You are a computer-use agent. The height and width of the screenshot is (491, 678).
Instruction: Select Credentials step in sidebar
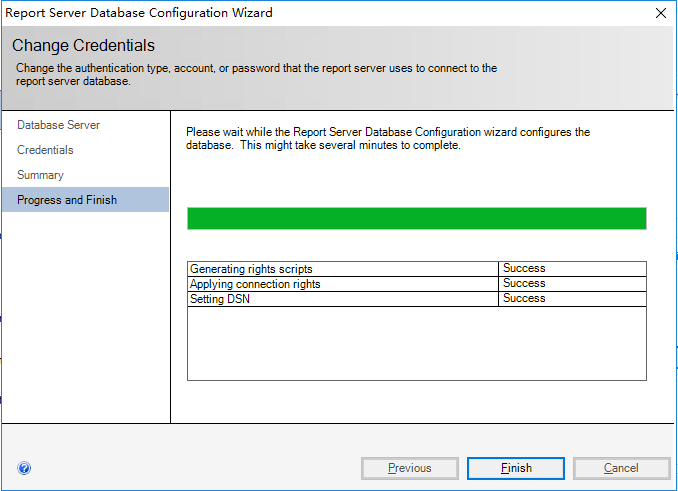(x=45, y=150)
